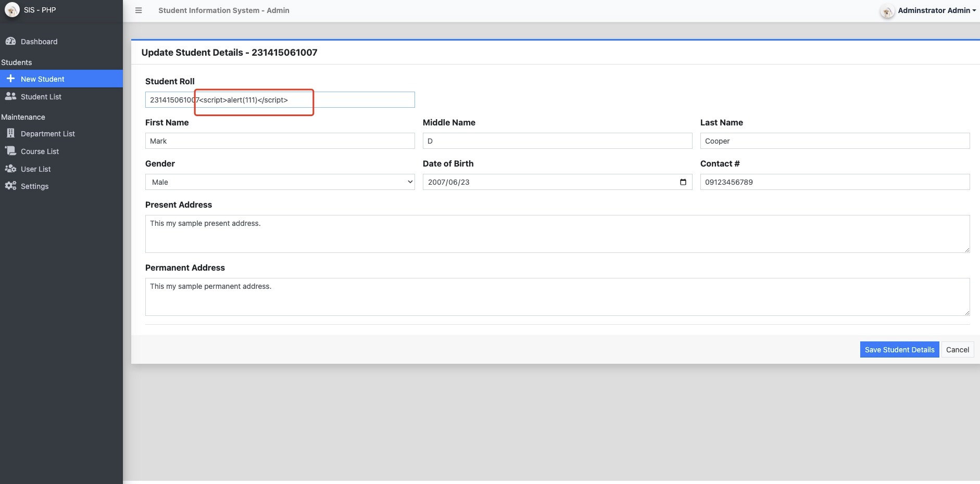Viewport: 980px width, 484px height.
Task: Click the Middle Name label
Action: click(x=449, y=122)
